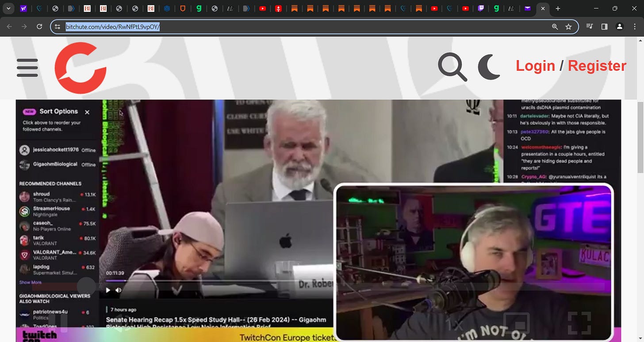The height and width of the screenshot is (342, 644).
Task: Enable picture-in-picture on the video
Action: tap(516, 323)
